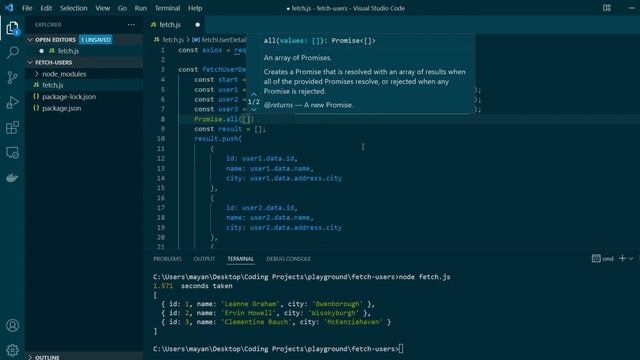
Task: Open the Help menu
Action: (195, 8)
